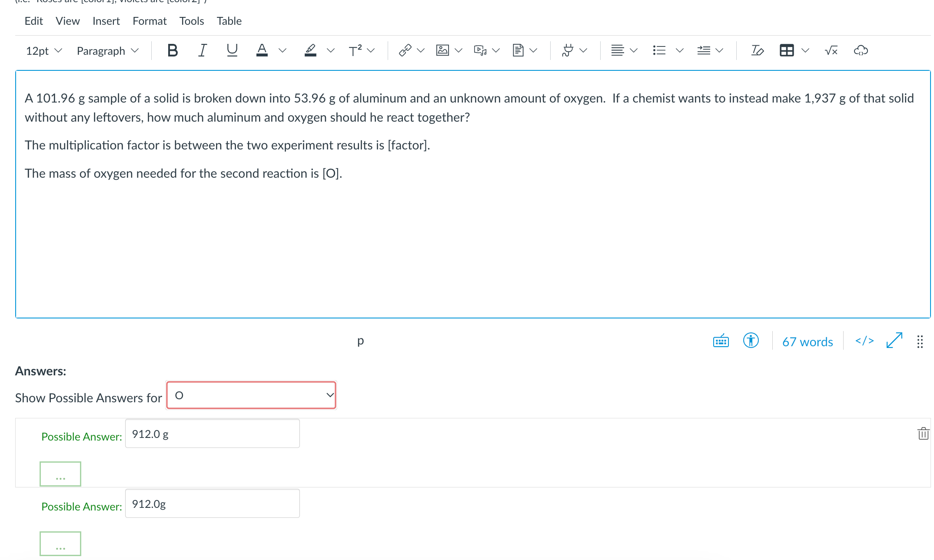The width and height of the screenshot is (934, 560).
Task: Insert a math equation
Action: click(830, 50)
